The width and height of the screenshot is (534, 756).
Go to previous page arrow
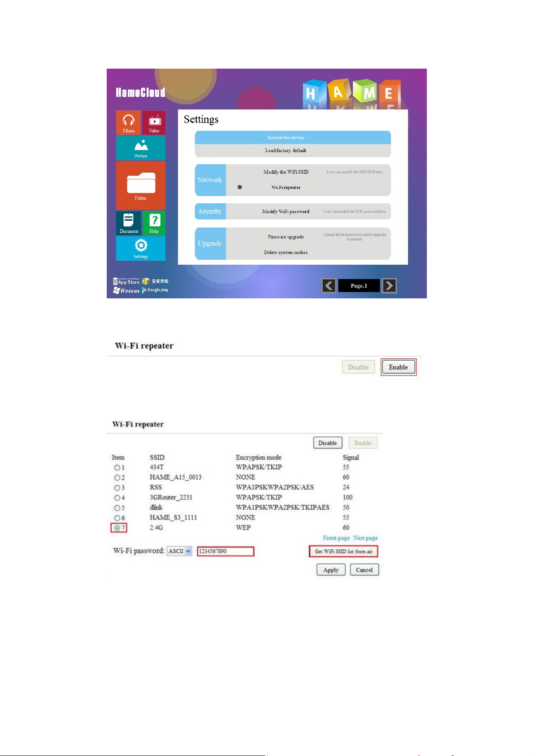[x=329, y=286]
